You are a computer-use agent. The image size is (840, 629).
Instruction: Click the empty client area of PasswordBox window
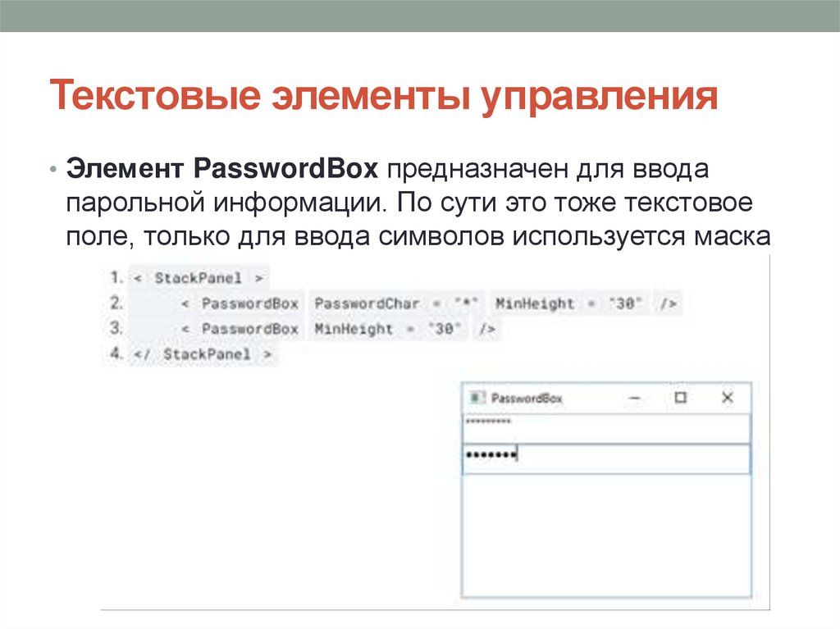(x=606, y=535)
